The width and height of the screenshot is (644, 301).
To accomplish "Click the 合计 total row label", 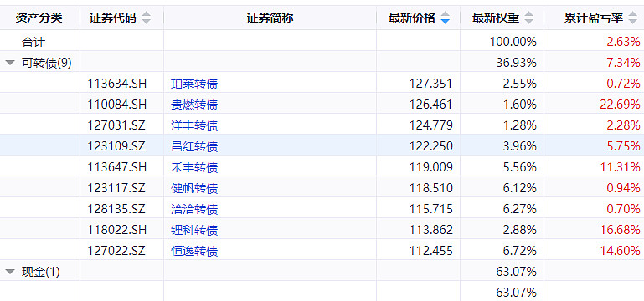I will pyautogui.click(x=33, y=42).
